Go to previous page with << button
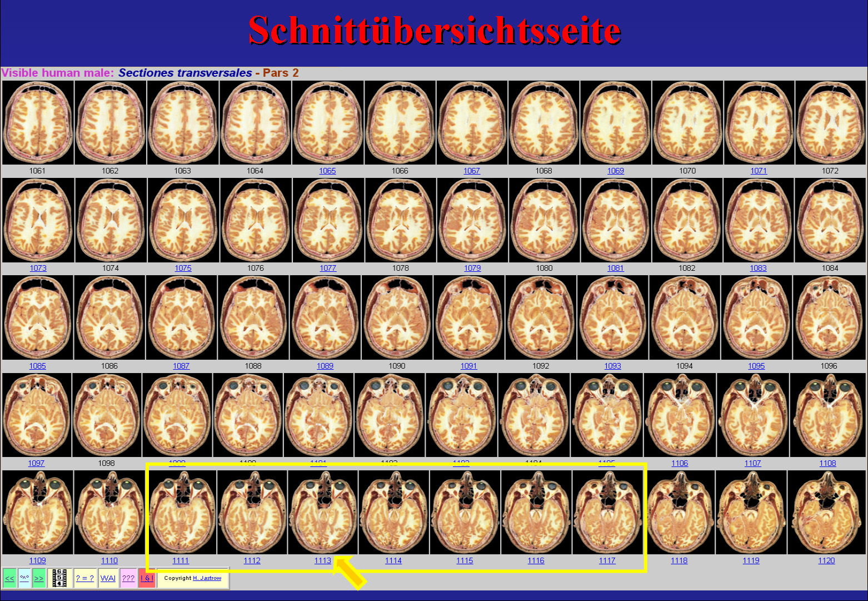Image resolution: width=868 pixels, height=601 pixels. tap(9, 578)
